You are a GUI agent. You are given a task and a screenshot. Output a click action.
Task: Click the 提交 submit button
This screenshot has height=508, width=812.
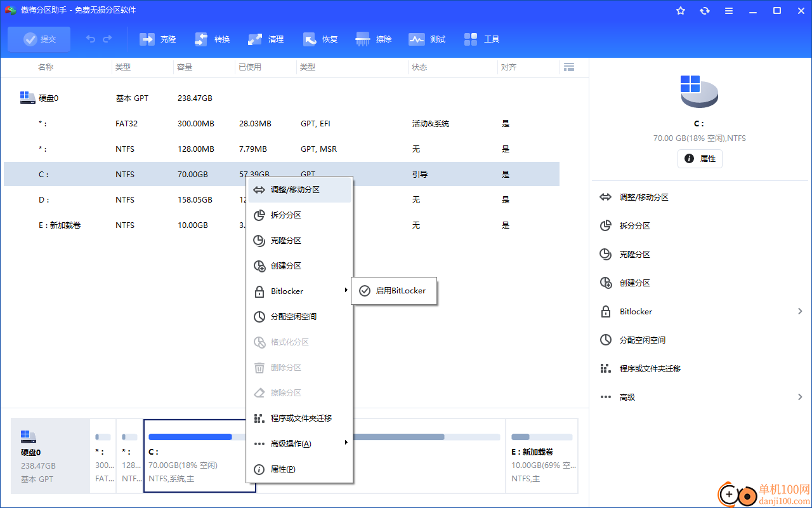39,39
